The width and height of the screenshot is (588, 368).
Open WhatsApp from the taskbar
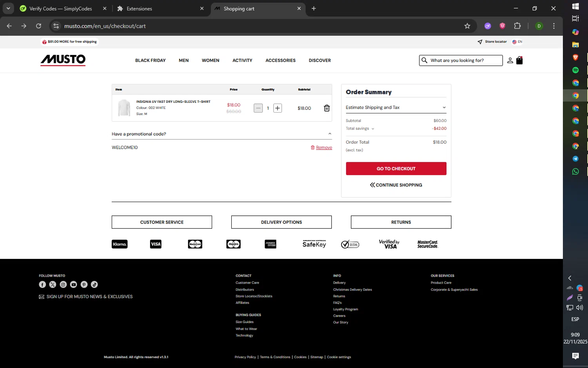point(575,171)
